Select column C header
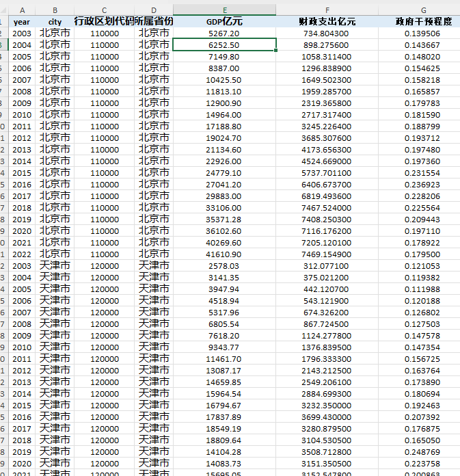Screen dimensions: 460x476 [x=104, y=10]
